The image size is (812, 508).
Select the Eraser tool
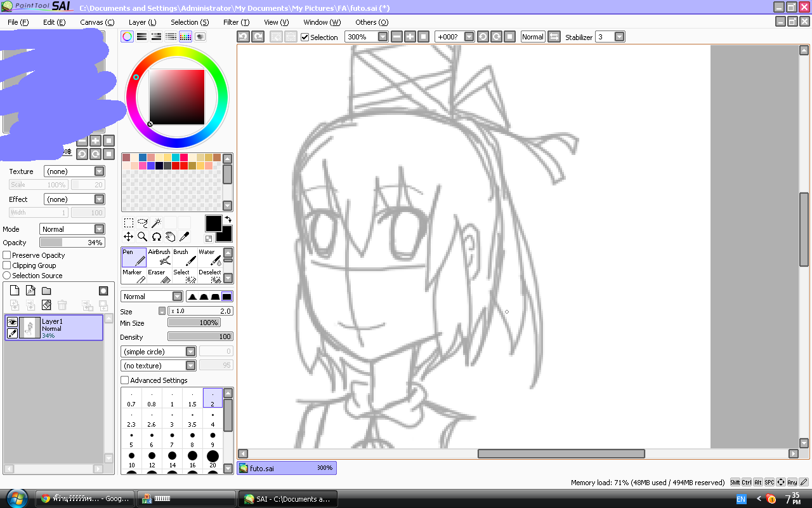pyautogui.click(x=159, y=276)
